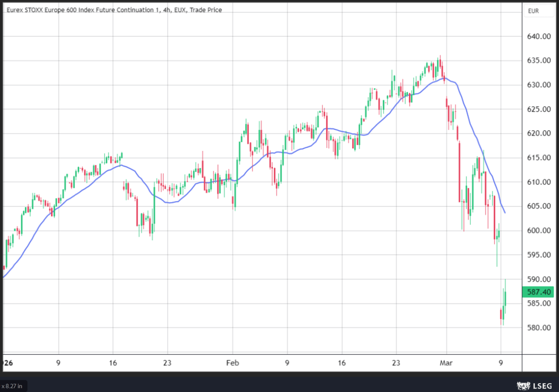559x392 pixels.
Task: Click the 610.00 price axis label
Action: tap(539, 182)
